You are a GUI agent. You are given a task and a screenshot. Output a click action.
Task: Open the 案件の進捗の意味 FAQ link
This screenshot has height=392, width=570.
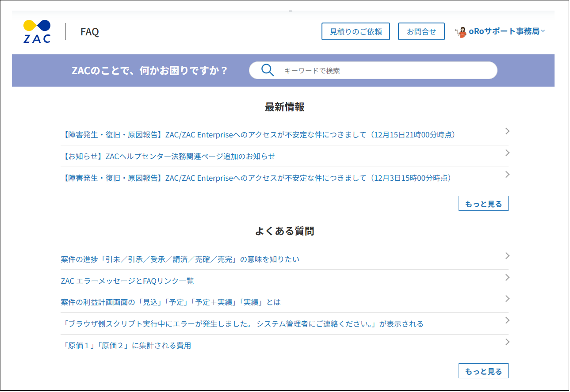[x=180, y=259]
